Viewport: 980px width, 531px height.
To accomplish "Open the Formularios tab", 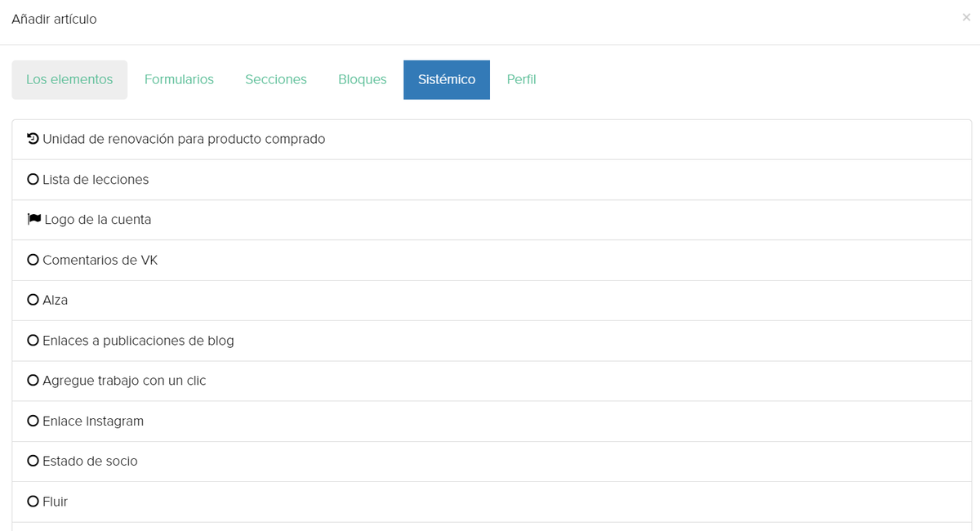I will click(x=179, y=79).
